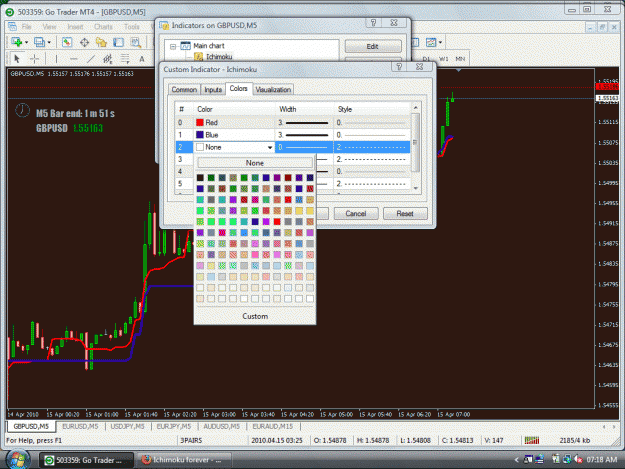
Task: Switch to the Common tab
Action: point(184,90)
